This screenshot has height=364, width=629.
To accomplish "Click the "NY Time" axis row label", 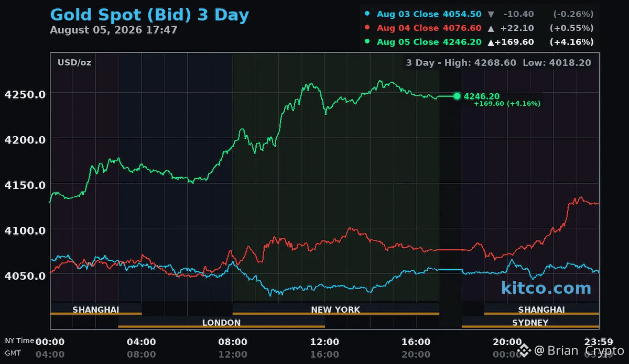I will tap(19, 340).
